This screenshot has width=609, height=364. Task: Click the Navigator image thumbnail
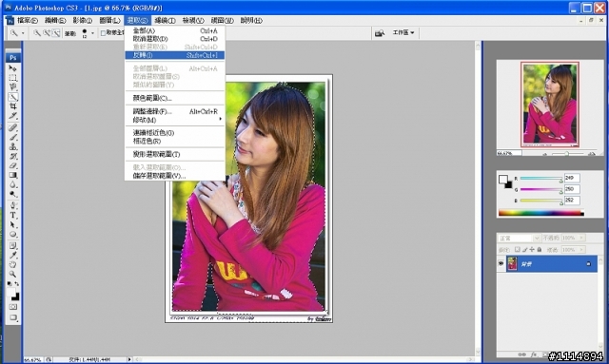(550, 104)
